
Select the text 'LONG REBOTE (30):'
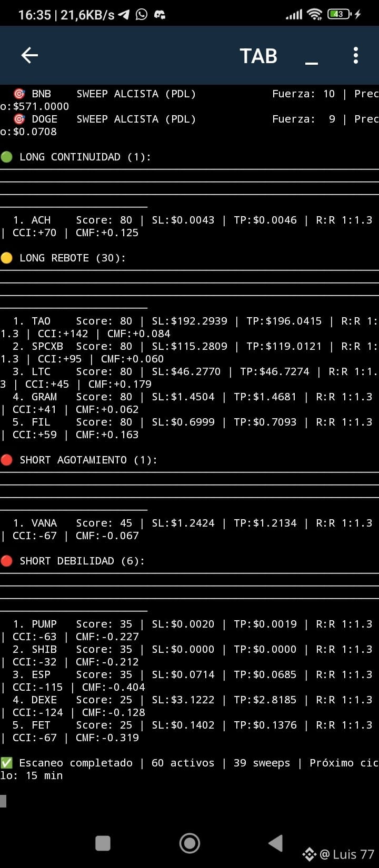[73, 258]
